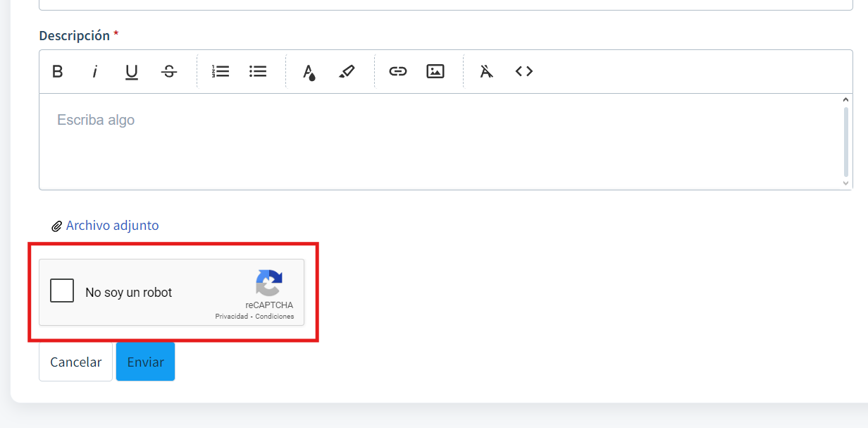Click the editor scrollbar down arrow
The height and width of the screenshot is (428, 868).
[846, 183]
